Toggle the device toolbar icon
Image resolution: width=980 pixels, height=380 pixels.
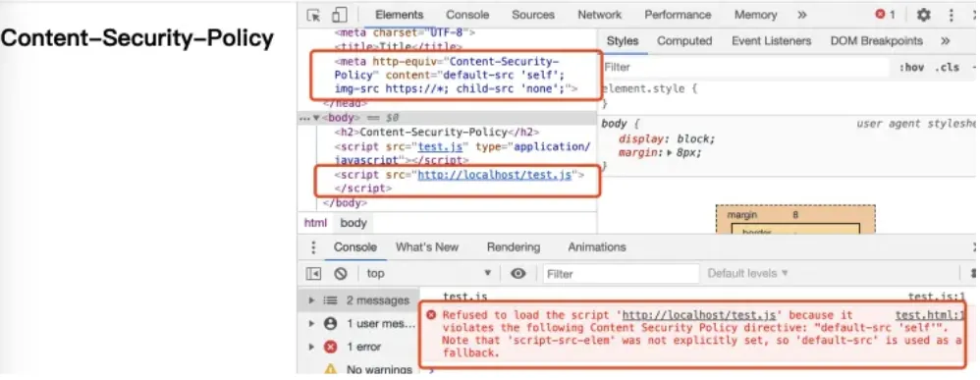[x=339, y=15]
